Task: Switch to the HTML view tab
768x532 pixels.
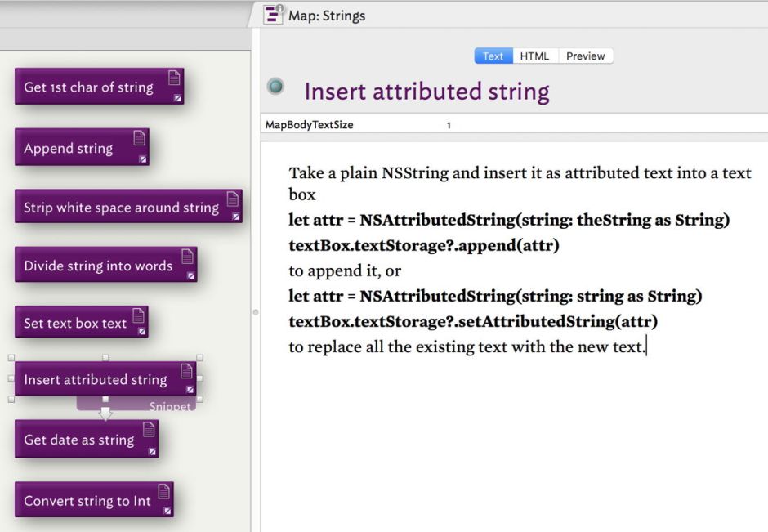Action: 534,56
